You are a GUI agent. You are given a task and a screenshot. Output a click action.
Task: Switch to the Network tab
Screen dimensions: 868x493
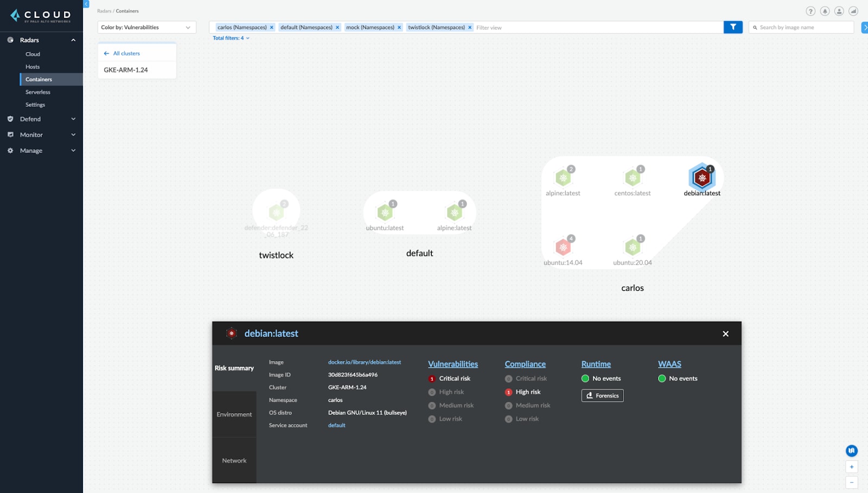pos(234,460)
